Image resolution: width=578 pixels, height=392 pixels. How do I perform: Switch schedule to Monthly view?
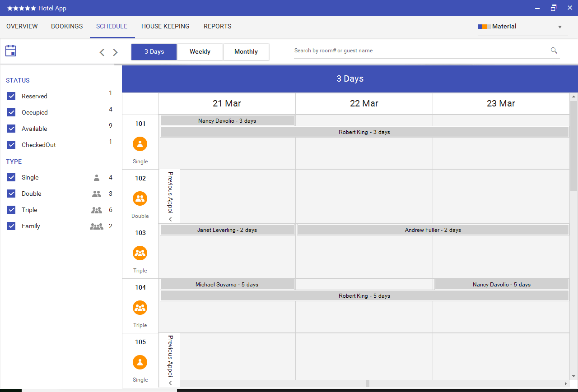click(x=246, y=51)
